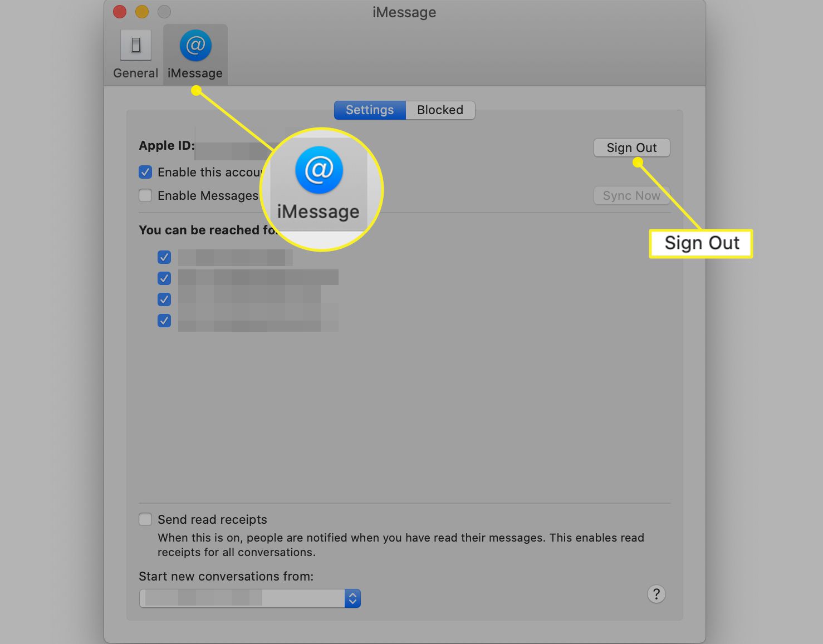Image resolution: width=823 pixels, height=644 pixels.
Task: Switch to the Blocked tab
Action: [x=440, y=110]
